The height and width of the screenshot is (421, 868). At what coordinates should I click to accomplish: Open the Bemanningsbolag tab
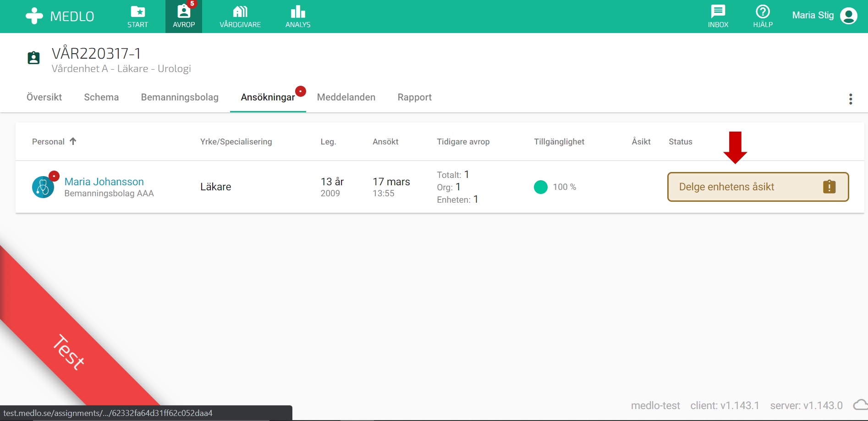tap(180, 97)
